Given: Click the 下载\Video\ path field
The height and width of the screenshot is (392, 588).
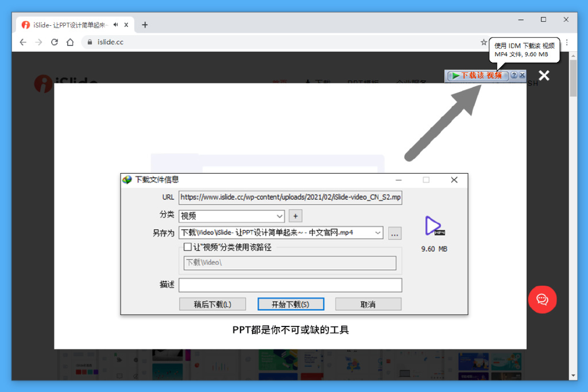Looking at the screenshot, I should tap(289, 263).
